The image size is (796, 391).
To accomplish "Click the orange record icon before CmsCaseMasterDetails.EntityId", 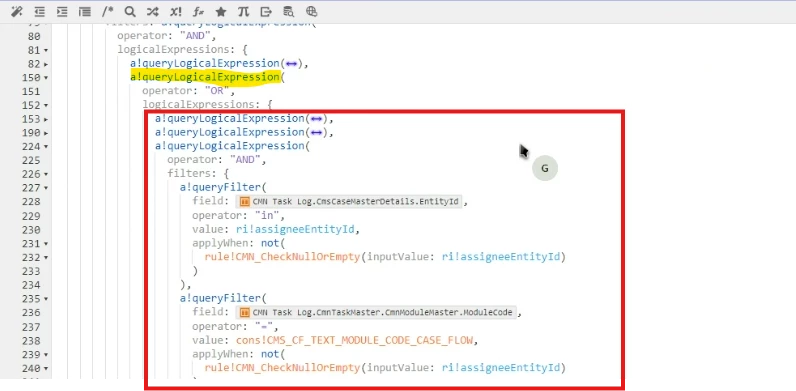I will tap(244, 202).
